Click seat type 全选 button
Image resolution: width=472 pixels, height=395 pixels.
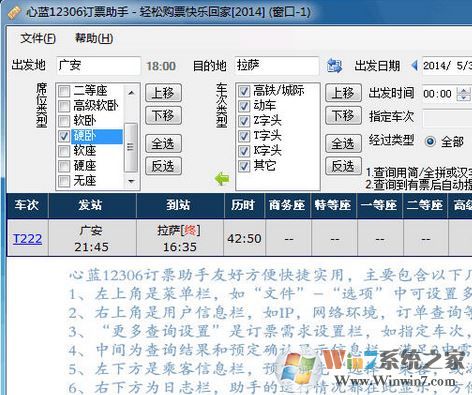[163, 144]
